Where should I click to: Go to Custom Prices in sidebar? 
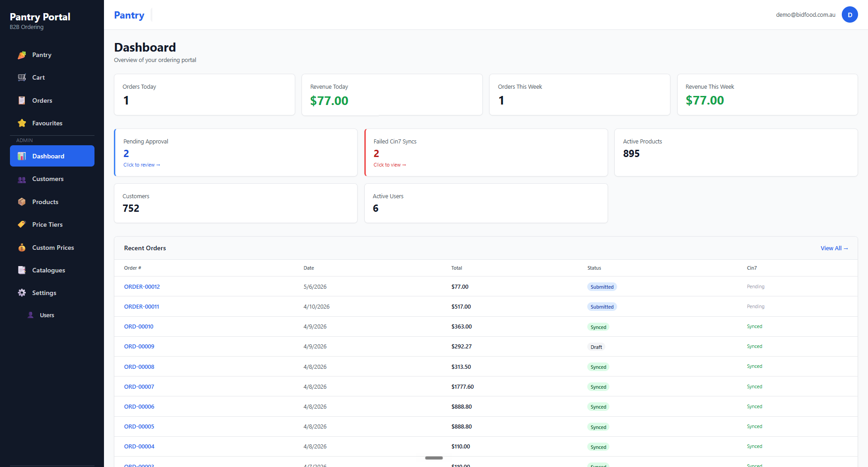pyautogui.click(x=52, y=248)
